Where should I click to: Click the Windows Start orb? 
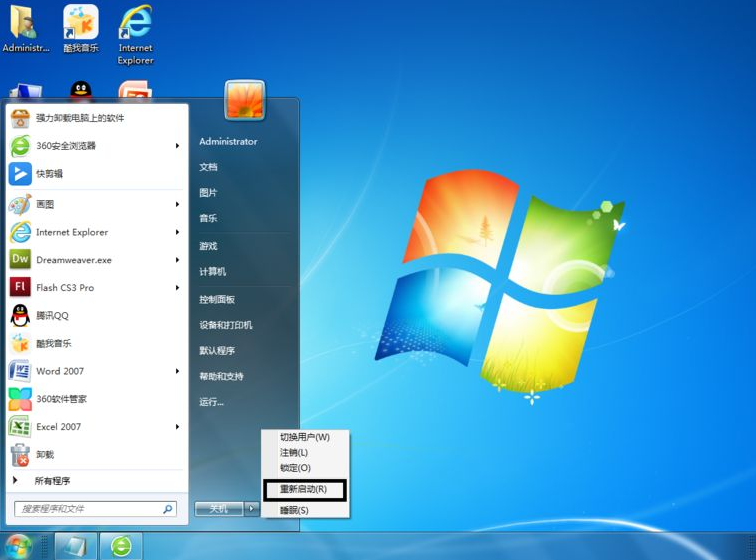tap(18, 545)
